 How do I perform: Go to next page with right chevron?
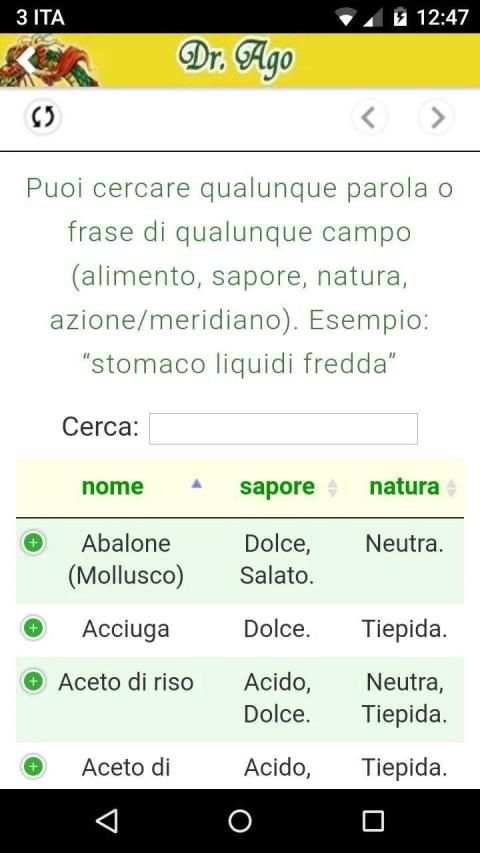(436, 117)
